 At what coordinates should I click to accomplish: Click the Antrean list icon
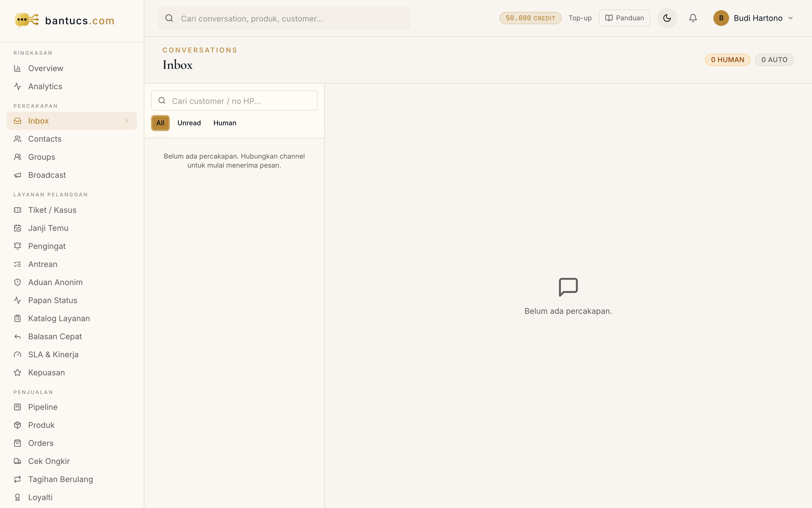click(17, 264)
